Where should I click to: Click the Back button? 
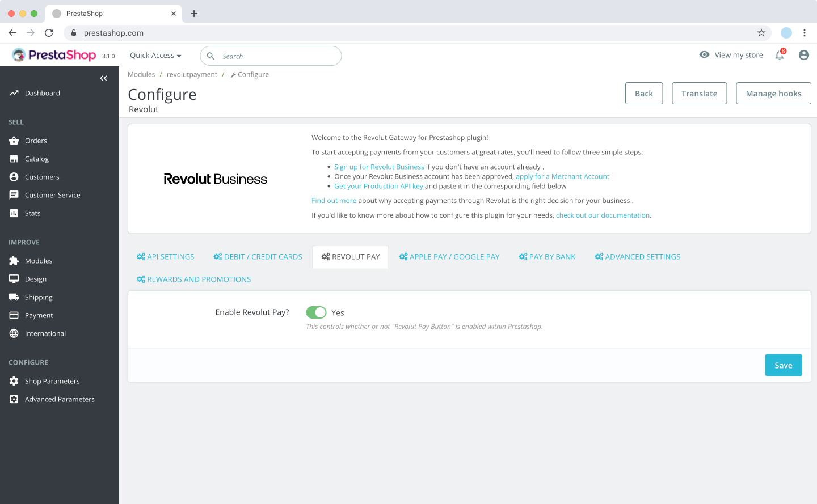pyautogui.click(x=644, y=94)
